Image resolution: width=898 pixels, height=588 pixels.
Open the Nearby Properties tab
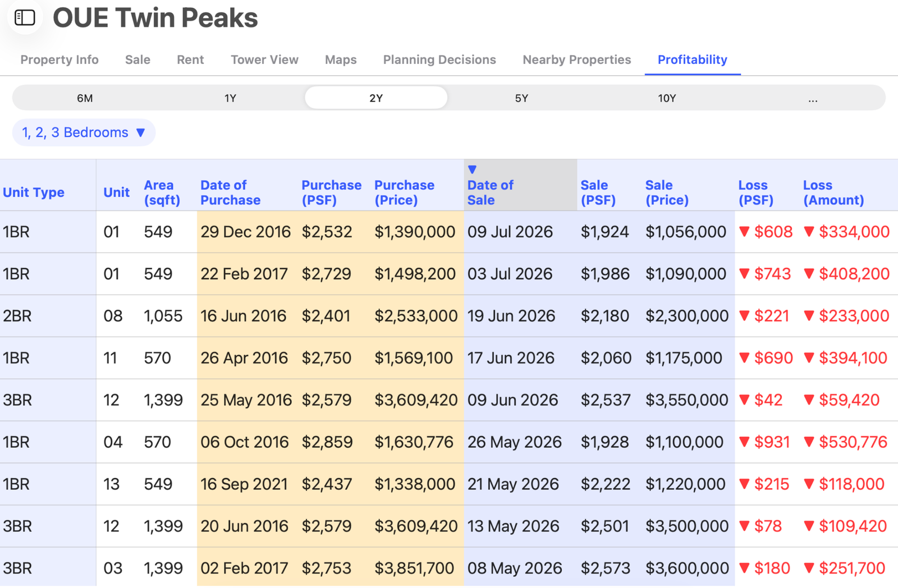(x=576, y=59)
